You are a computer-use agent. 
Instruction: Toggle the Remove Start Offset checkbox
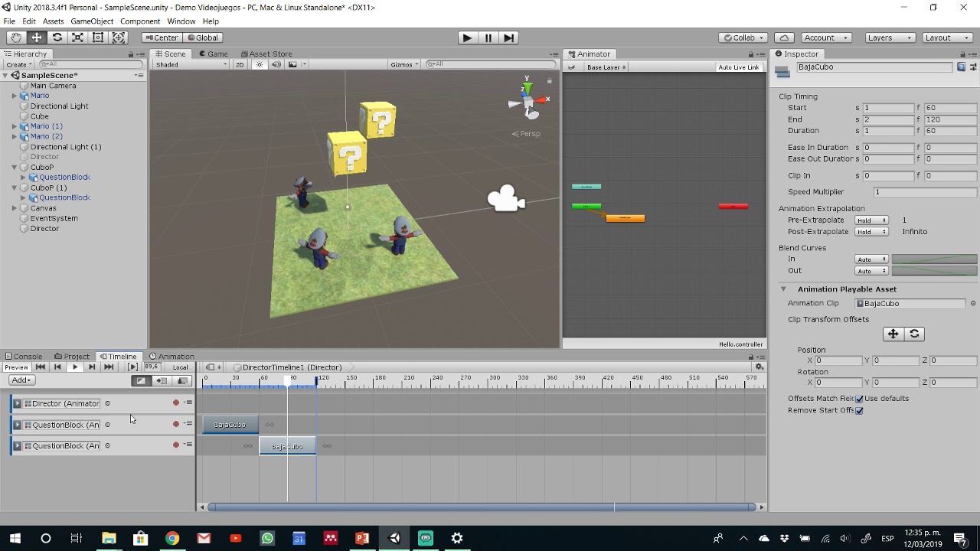pyautogui.click(x=860, y=411)
